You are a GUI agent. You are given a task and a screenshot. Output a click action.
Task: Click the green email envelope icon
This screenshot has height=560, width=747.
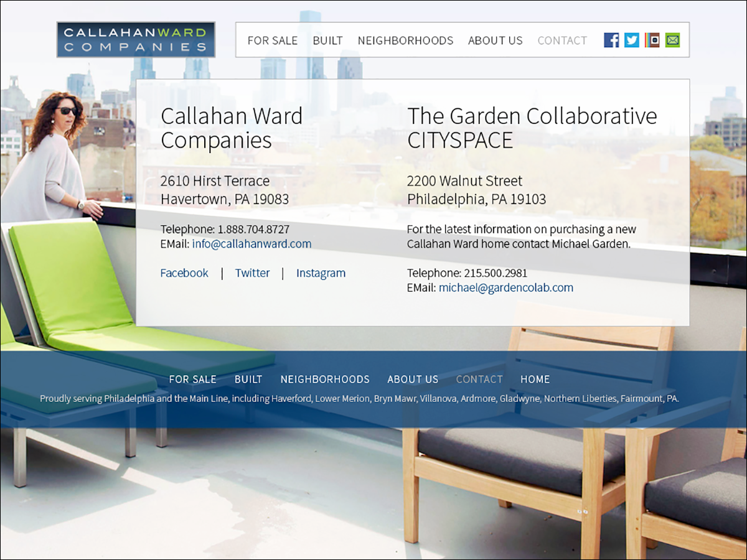click(x=672, y=40)
